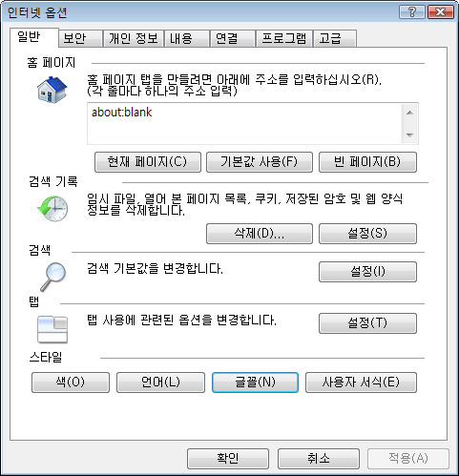Click the blue house home page icon

52,90
